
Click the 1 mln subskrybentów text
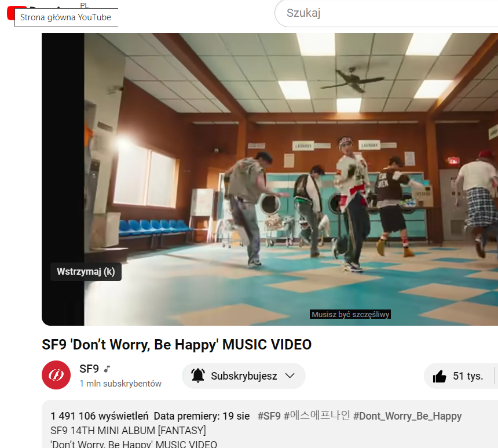coord(120,384)
